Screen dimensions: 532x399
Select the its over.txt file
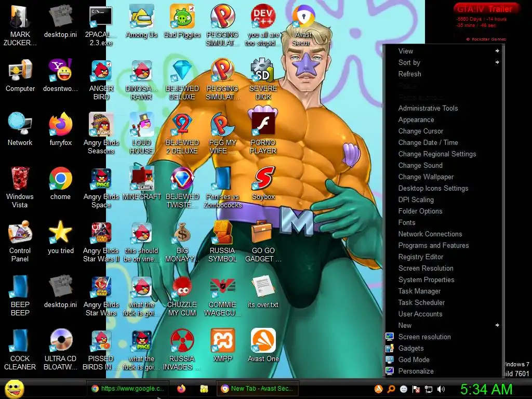click(263, 291)
